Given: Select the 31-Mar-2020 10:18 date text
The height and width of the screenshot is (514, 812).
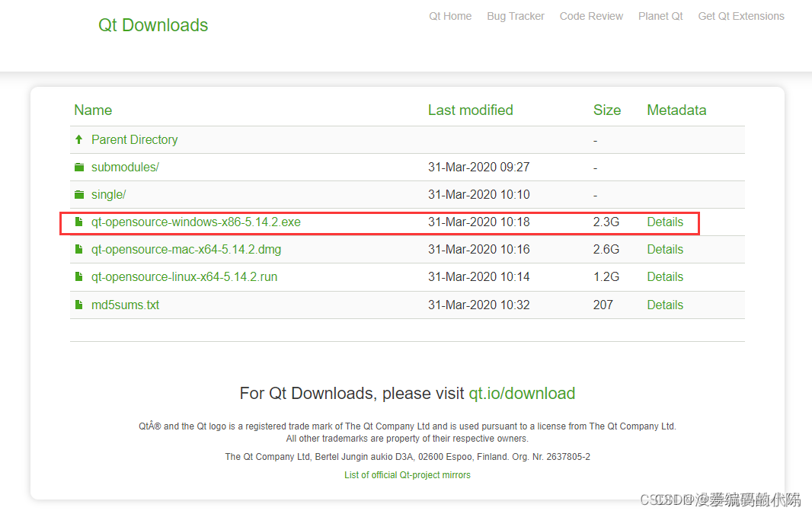Looking at the screenshot, I should [478, 222].
